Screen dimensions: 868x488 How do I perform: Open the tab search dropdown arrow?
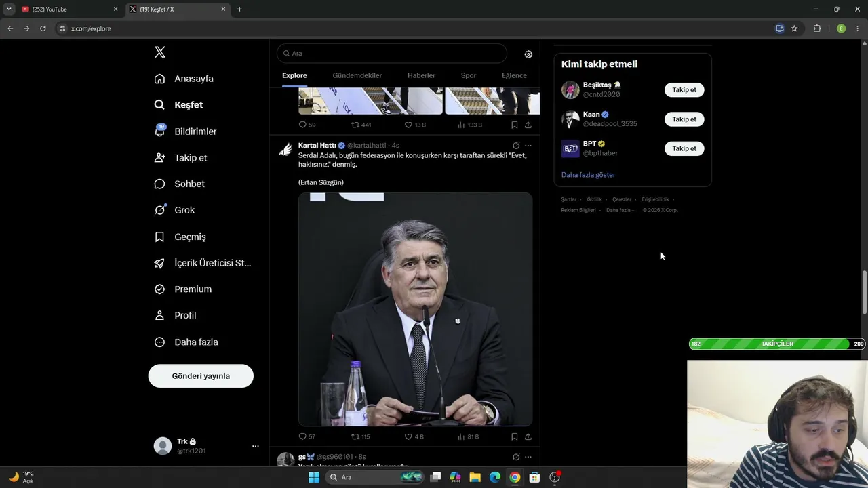pyautogui.click(x=9, y=9)
